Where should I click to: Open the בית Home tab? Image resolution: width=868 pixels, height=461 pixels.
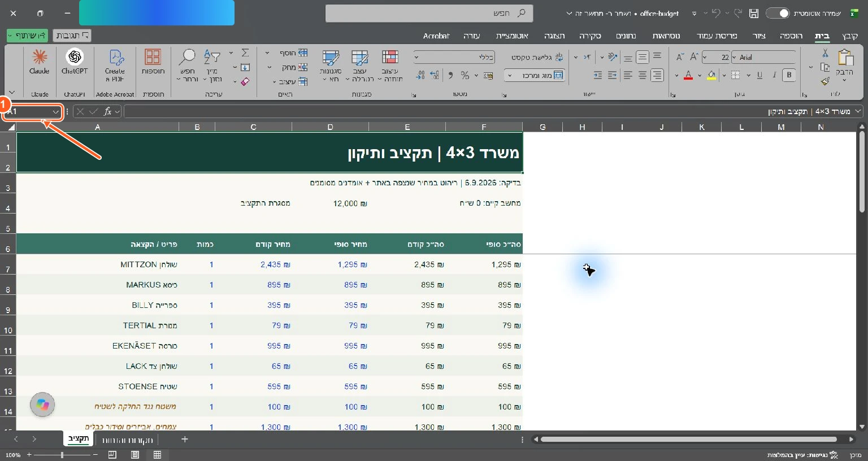[x=822, y=36]
